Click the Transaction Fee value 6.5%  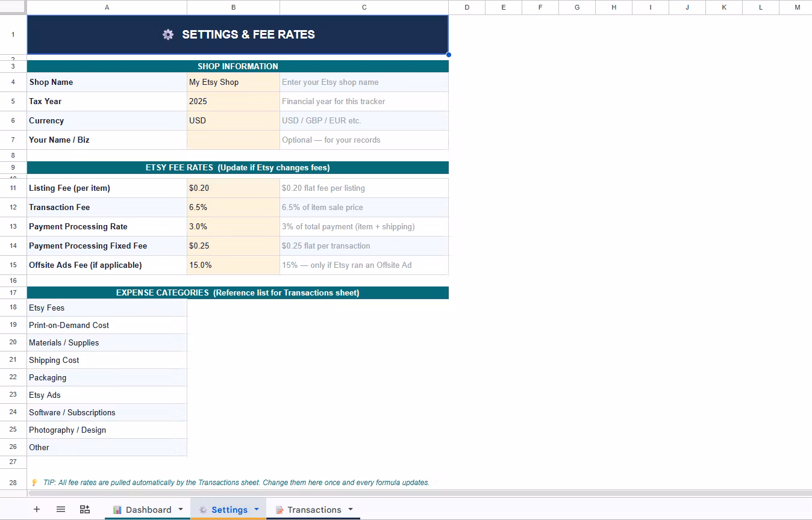(x=233, y=207)
